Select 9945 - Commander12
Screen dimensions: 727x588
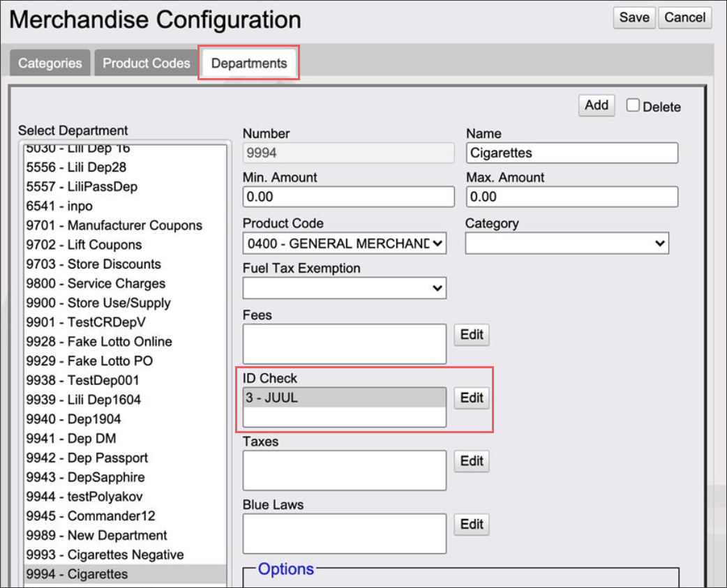pos(125,516)
